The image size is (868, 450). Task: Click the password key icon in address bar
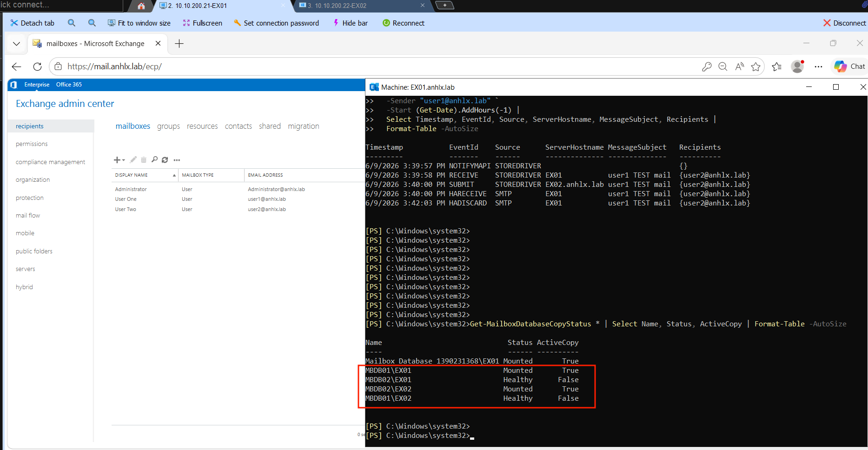(x=707, y=66)
